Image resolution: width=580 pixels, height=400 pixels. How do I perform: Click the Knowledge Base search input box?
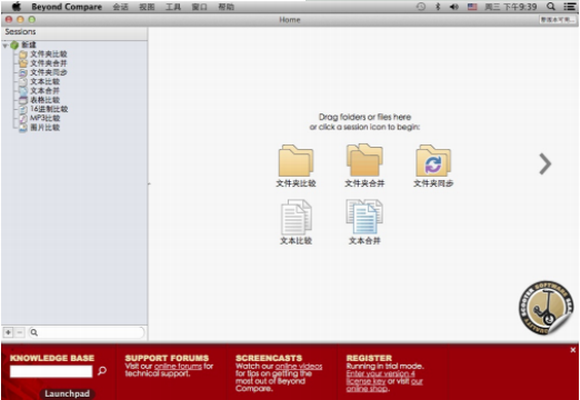tap(51, 371)
